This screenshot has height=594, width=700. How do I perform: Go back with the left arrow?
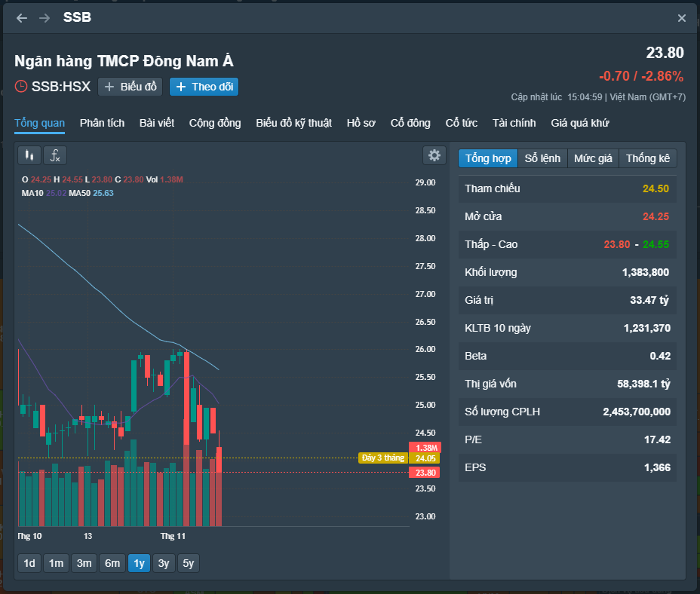[x=21, y=18]
